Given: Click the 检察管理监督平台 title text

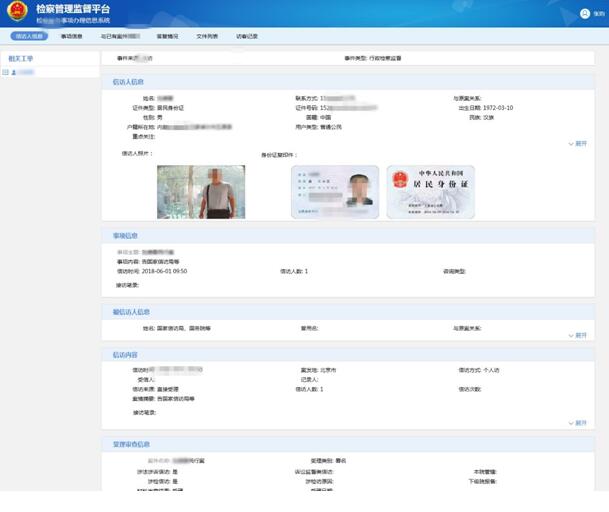Looking at the screenshot, I should coord(73,9).
